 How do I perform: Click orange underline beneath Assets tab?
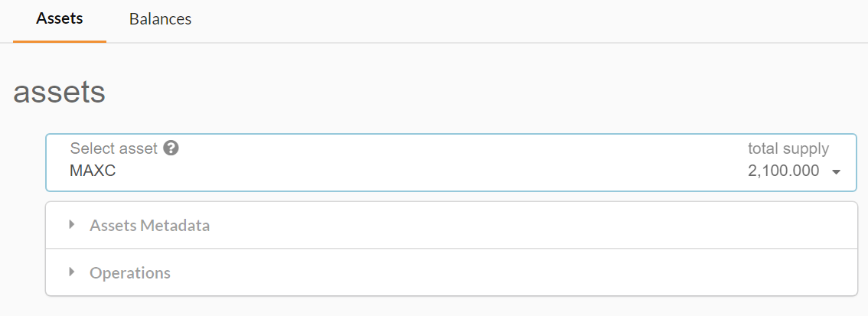coord(60,41)
